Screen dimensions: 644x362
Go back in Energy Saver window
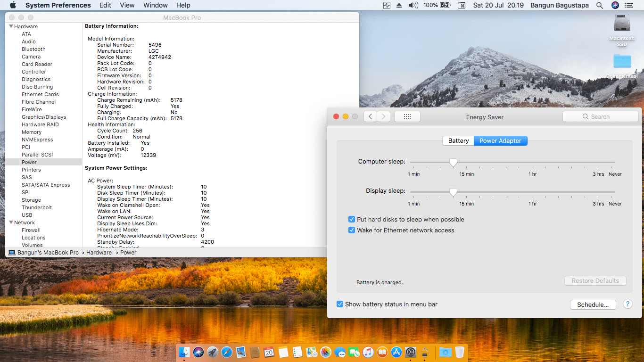tap(370, 116)
